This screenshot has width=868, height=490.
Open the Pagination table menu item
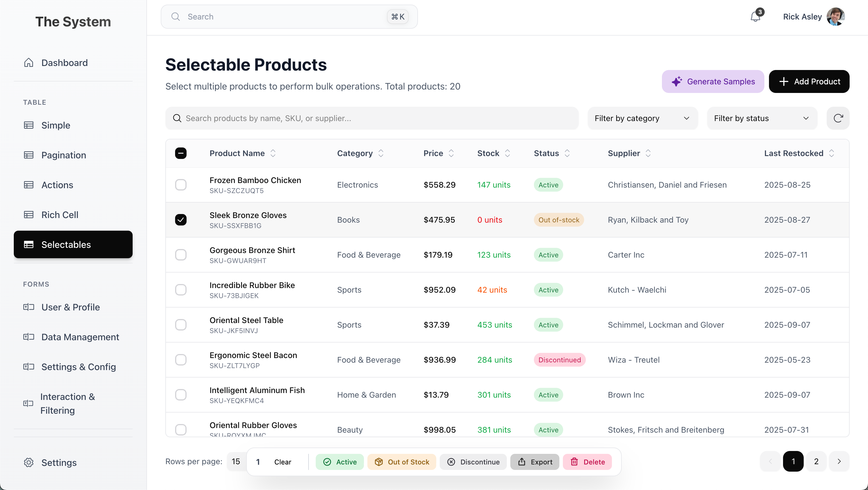click(x=64, y=155)
